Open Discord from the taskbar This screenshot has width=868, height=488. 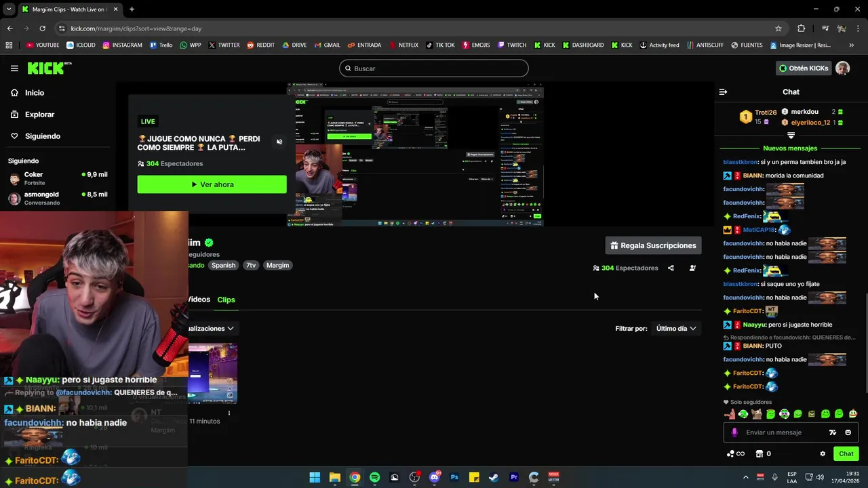435,477
